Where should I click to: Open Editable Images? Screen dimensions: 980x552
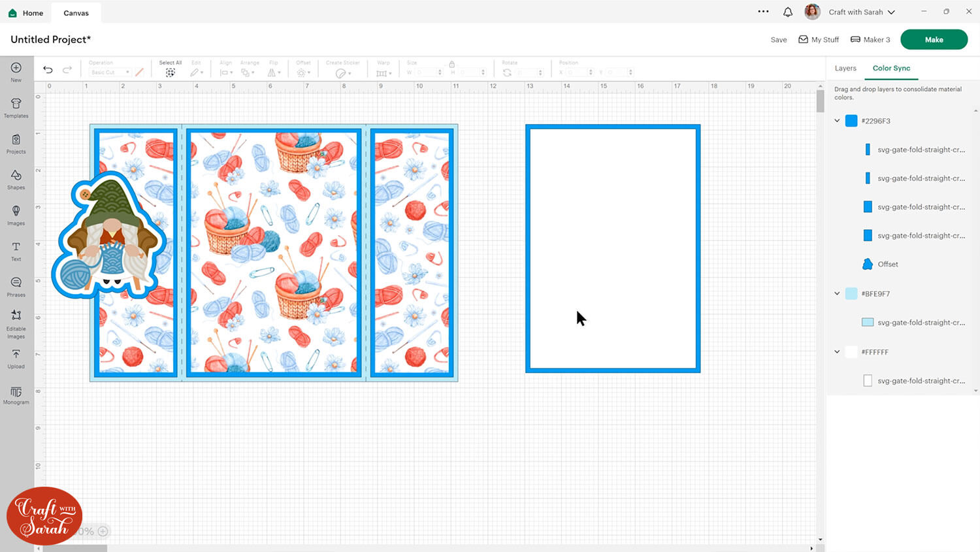tap(16, 323)
